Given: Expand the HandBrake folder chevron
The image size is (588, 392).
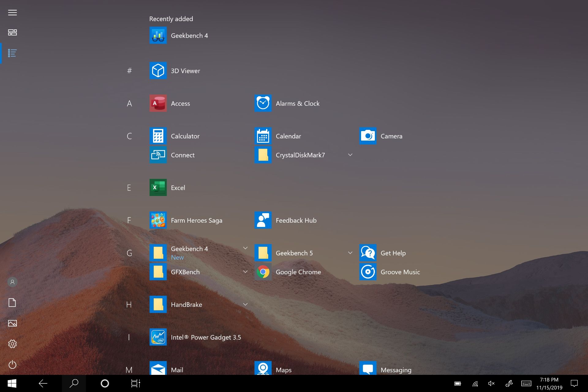Looking at the screenshot, I should click(x=245, y=304).
